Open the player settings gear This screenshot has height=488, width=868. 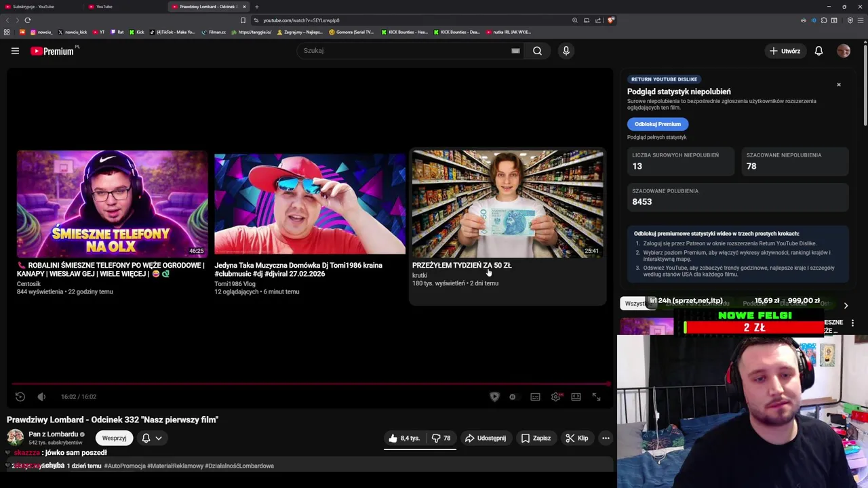[556, 397]
